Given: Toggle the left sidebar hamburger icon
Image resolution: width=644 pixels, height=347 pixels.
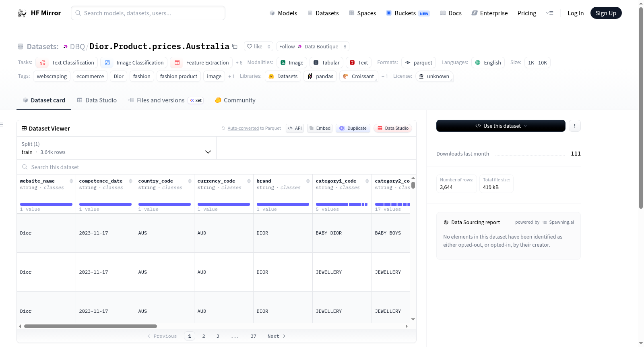Looking at the screenshot, I should (2, 125).
